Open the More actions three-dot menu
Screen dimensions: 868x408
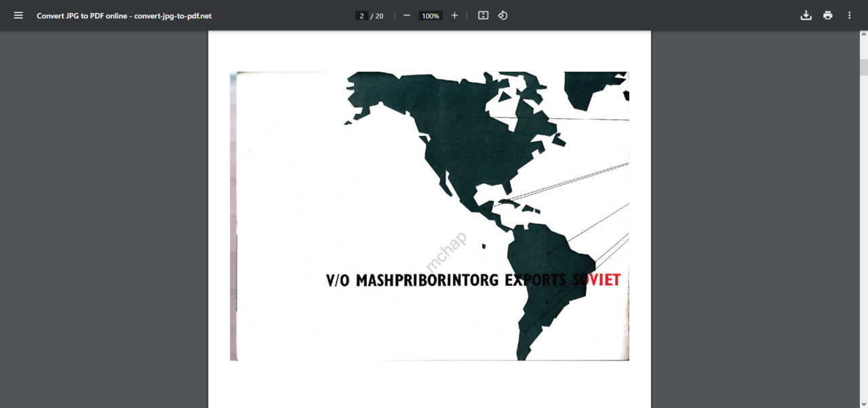click(x=849, y=16)
